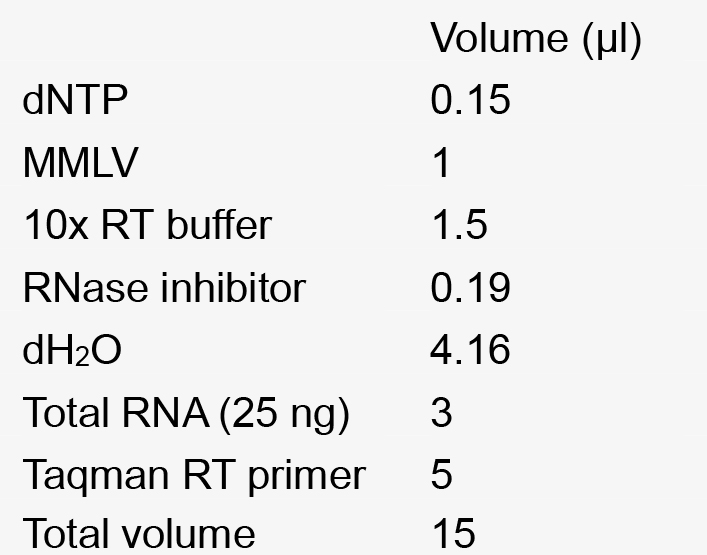Select the dNTP row label
Viewport: 707px width, 555px height.
click(x=75, y=100)
